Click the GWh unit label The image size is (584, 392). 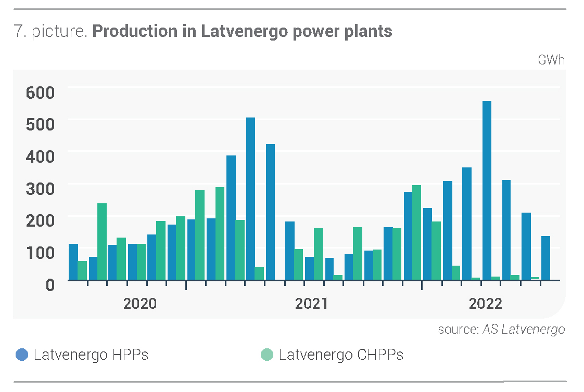[x=551, y=60]
